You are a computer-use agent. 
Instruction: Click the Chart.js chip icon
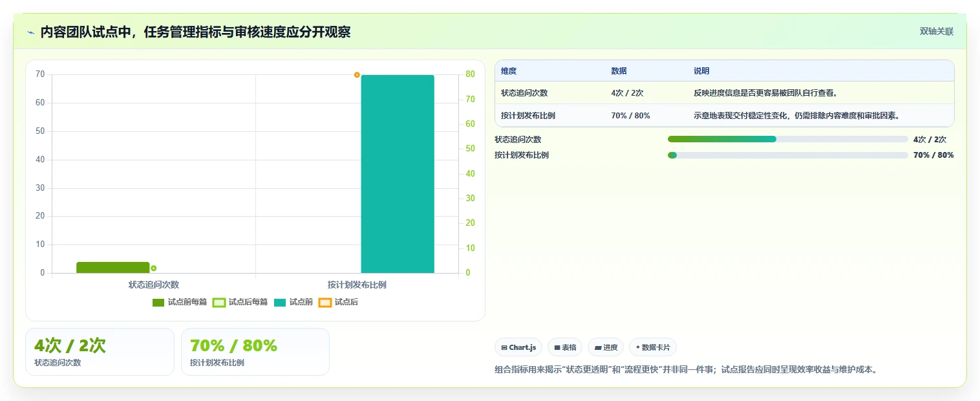(x=504, y=348)
